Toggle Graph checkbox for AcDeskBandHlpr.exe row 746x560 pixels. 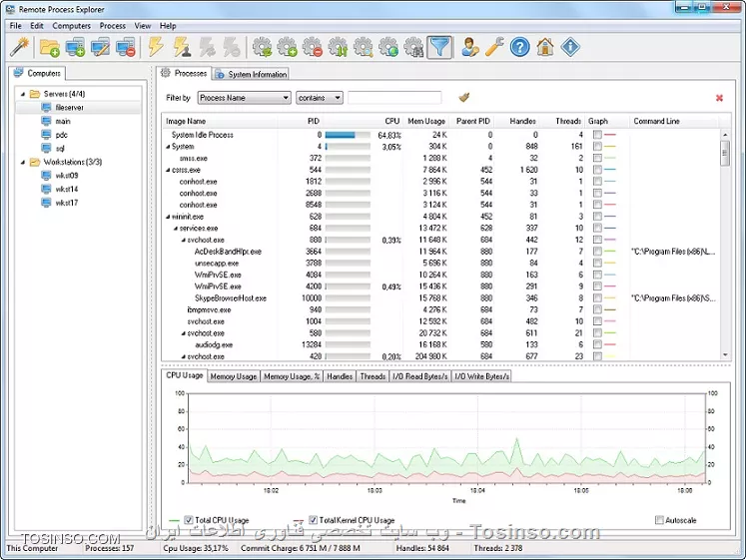(x=597, y=252)
